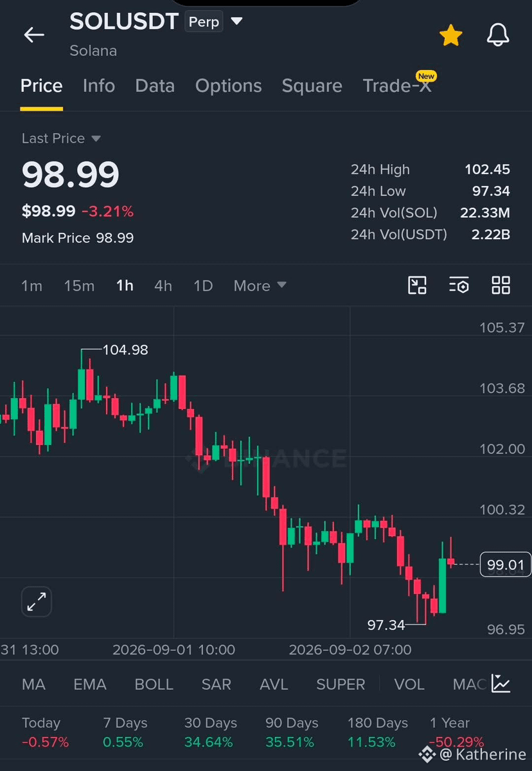Toggle the BOLL indicator
This screenshot has height=771, width=532.
click(x=154, y=684)
